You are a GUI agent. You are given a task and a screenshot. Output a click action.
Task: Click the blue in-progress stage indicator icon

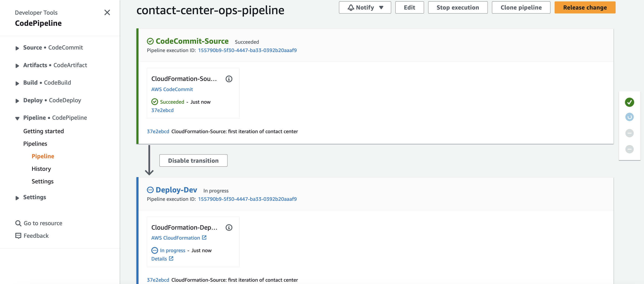pos(629,117)
